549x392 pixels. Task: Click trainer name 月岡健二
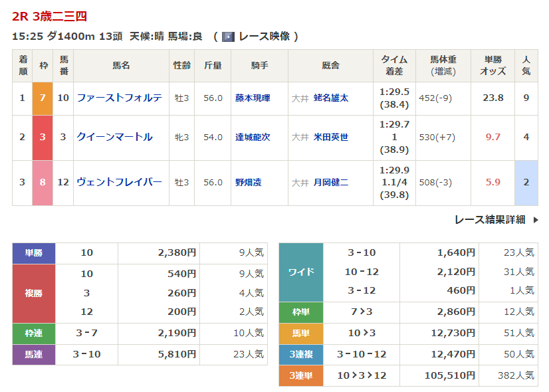point(331,182)
